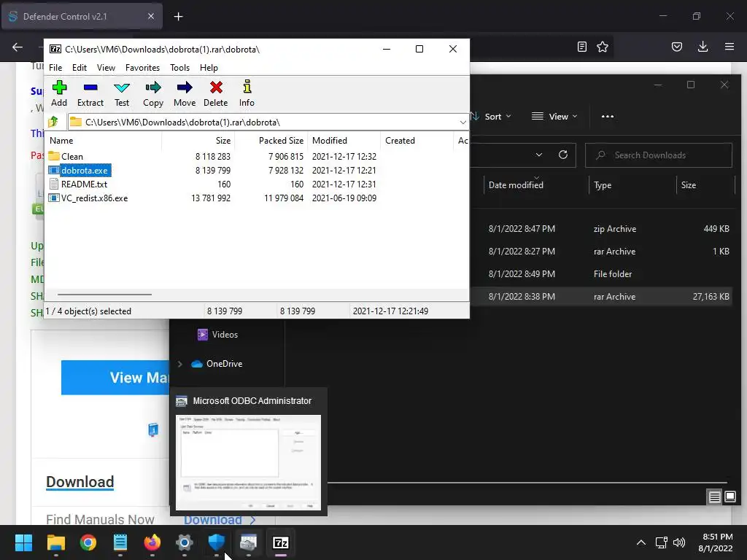
Task: Show hidden system tray icons
Action: pos(641,542)
